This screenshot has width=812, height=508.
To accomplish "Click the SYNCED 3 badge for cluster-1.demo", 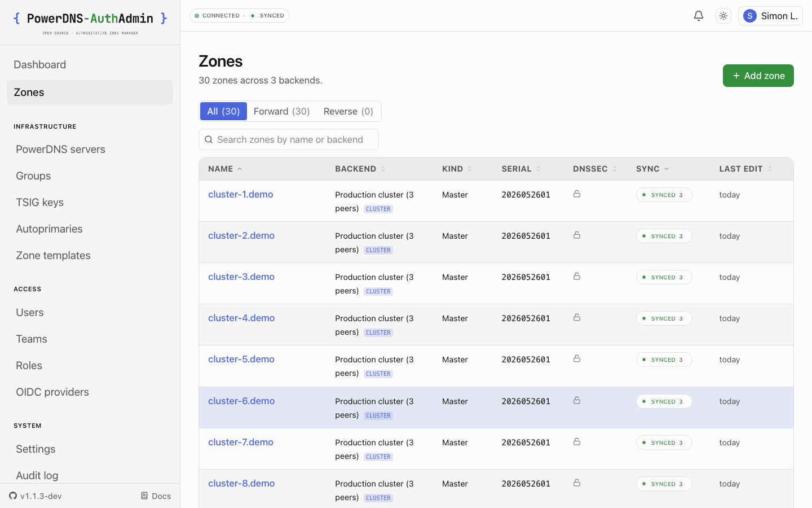I will pyautogui.click(x=664, y=195).
